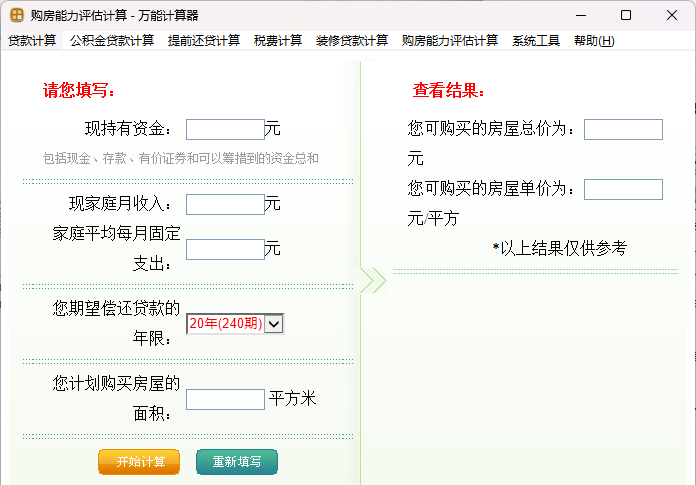Expand the loan term dropdown showing 20年(240期)

click(x=274, y=323)
